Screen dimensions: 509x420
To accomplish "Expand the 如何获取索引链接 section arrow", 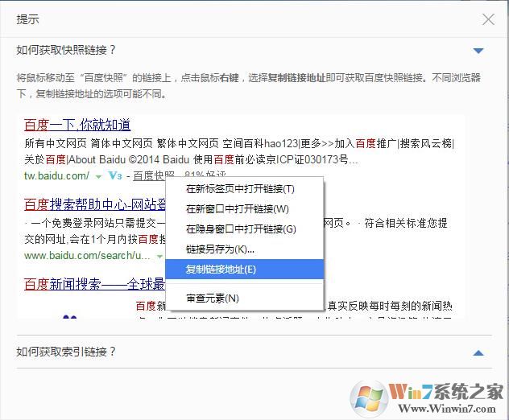I will click(x=478, y=353).
